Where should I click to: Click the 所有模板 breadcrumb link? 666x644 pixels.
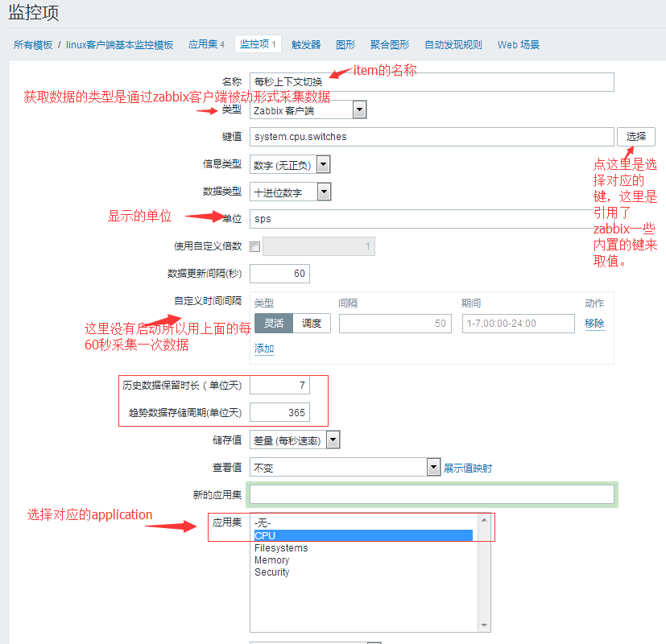click(33, 45)
